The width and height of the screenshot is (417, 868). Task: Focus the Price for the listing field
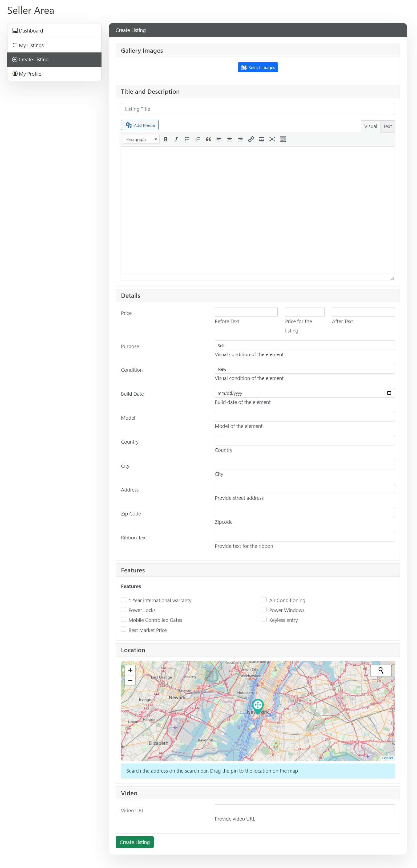(305, 312)
